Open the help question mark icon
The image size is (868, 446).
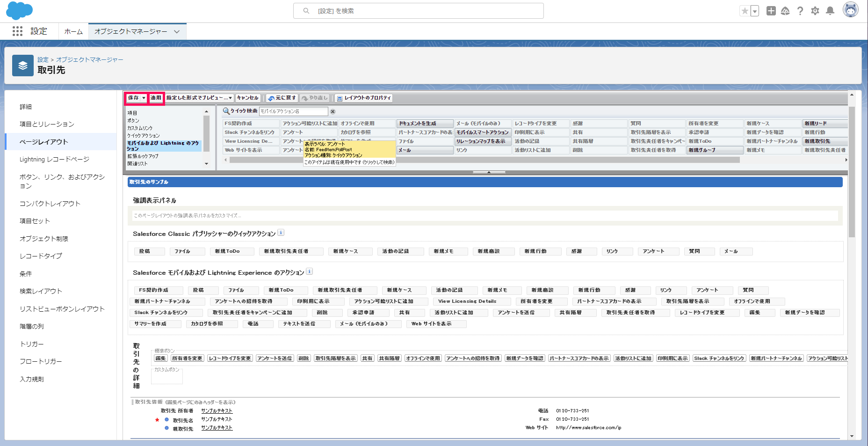tap(800, 11)
